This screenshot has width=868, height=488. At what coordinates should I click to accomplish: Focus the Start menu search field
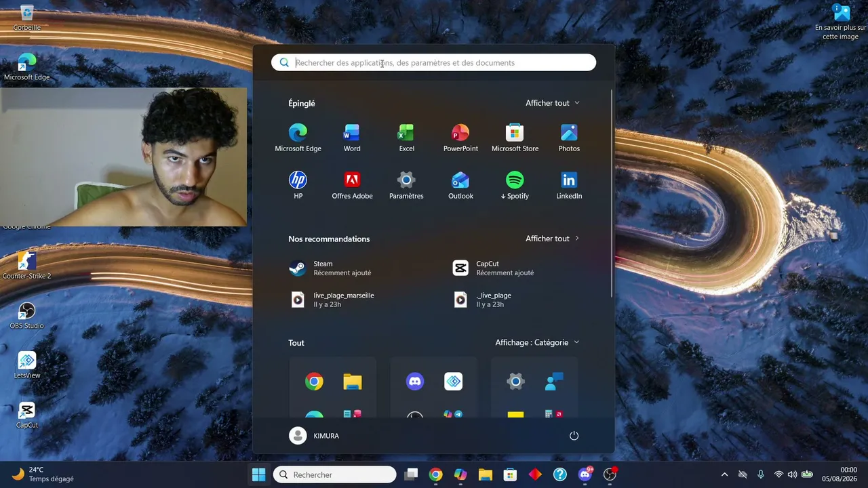(x=434, y=62)
